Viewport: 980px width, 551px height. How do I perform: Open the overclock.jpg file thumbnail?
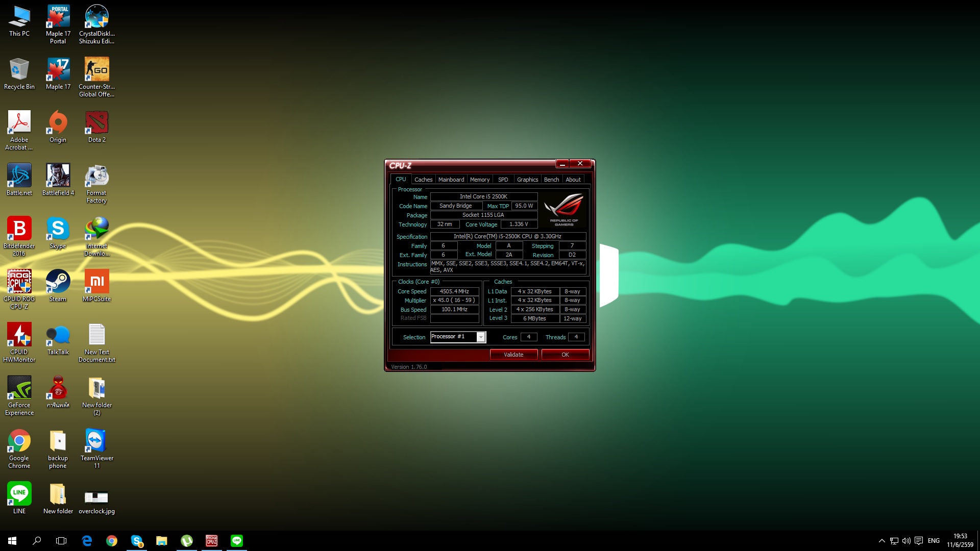(x=96, y=496)
